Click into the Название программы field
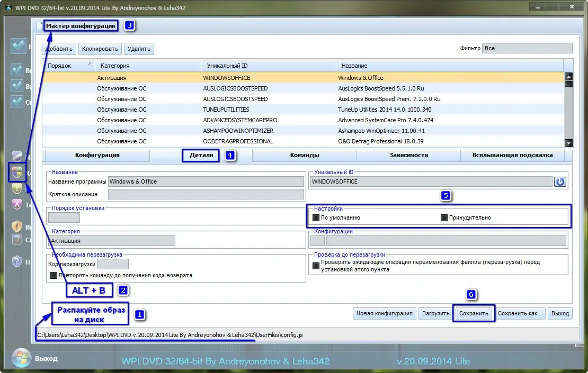 206,181
